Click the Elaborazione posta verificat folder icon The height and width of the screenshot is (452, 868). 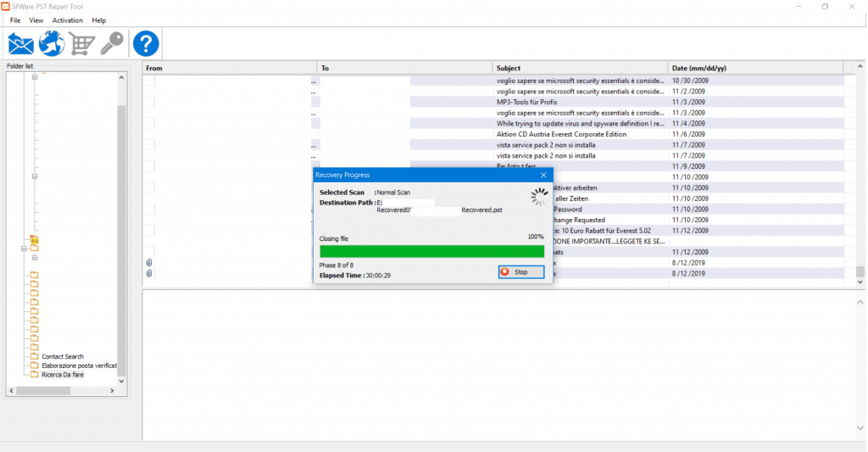(x=34, y=365)
